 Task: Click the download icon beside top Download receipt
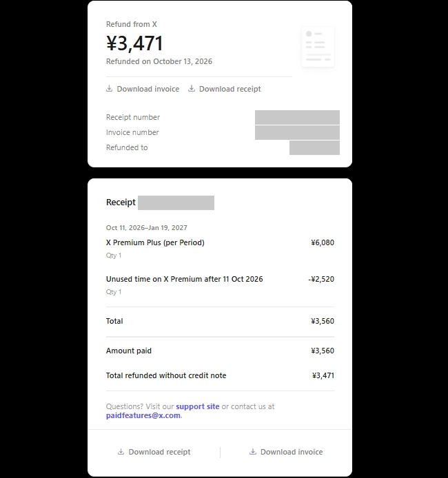(x=192, y=89)
